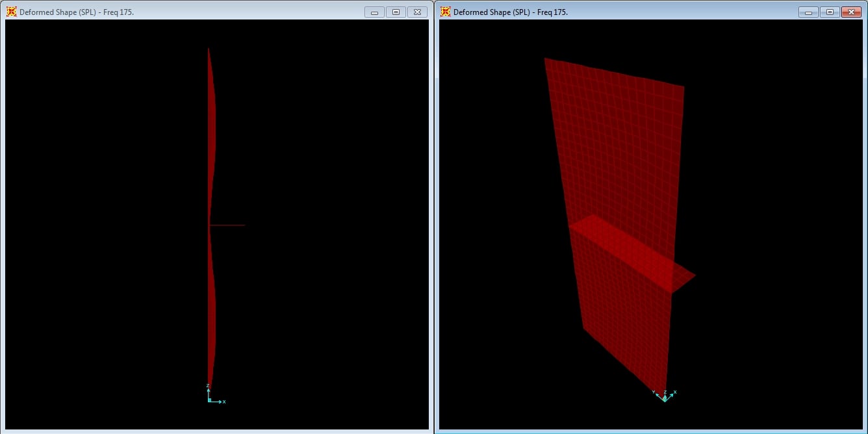Image resolution: width=868 pixels, height=434 pixels.
Task: Maximize the right Deformed Shape window
Action: point(830,12)
